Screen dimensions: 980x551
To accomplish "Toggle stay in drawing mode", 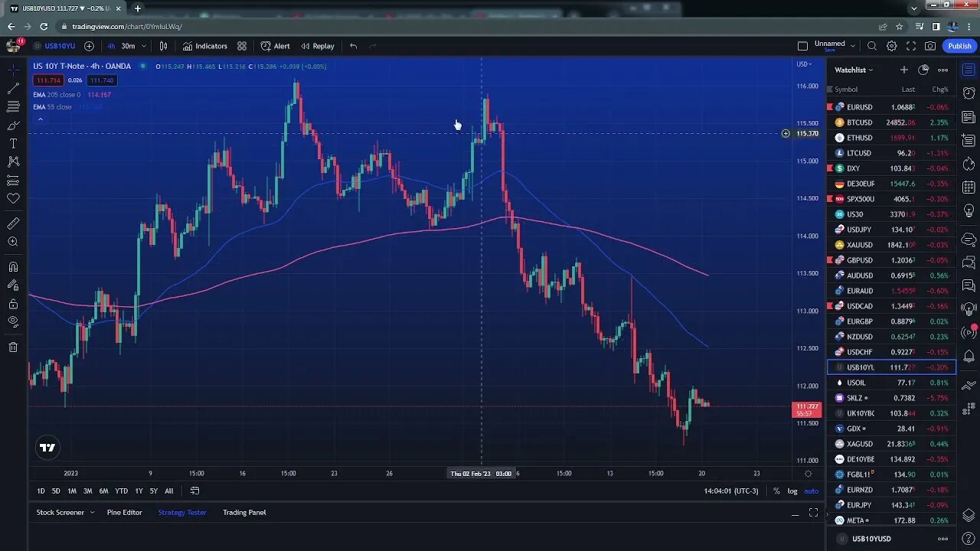I will point(13,285).
